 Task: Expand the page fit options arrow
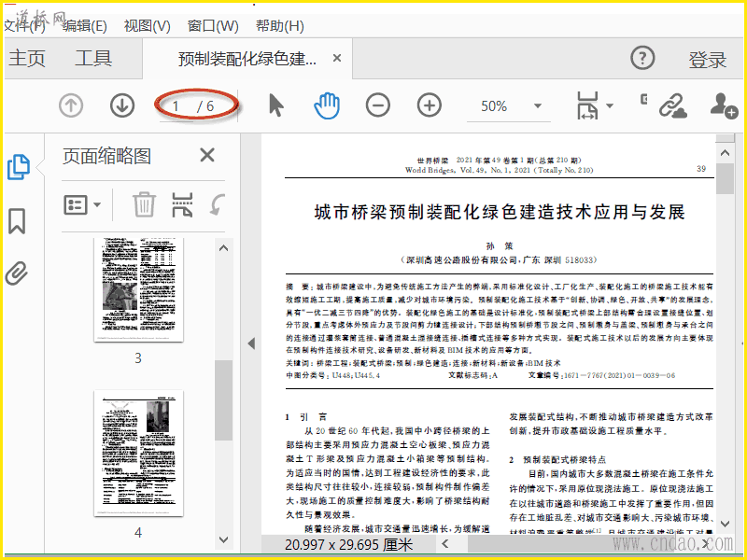610,105
